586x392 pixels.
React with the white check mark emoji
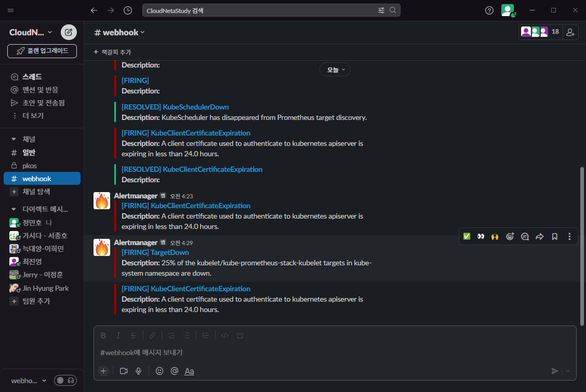(x=467, y=237)
